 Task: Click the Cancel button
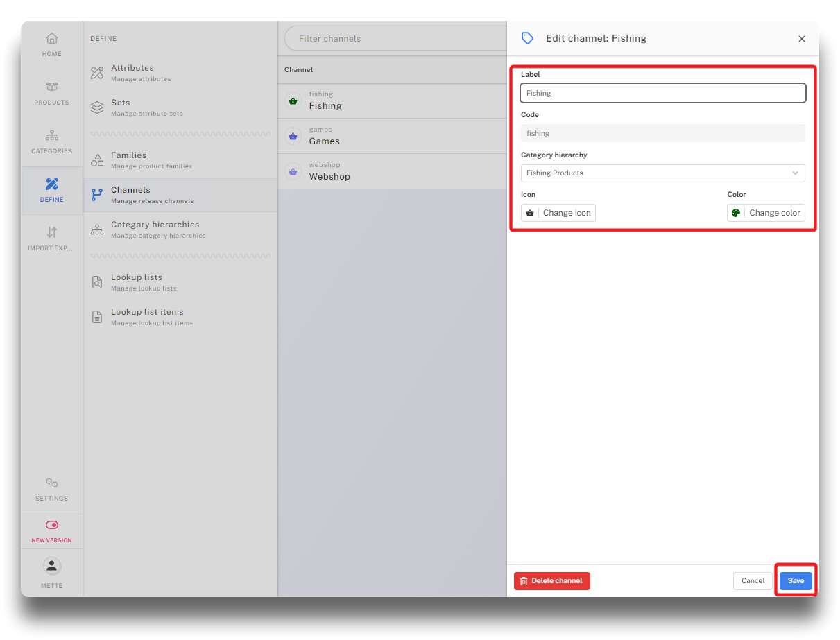point(753,581)
